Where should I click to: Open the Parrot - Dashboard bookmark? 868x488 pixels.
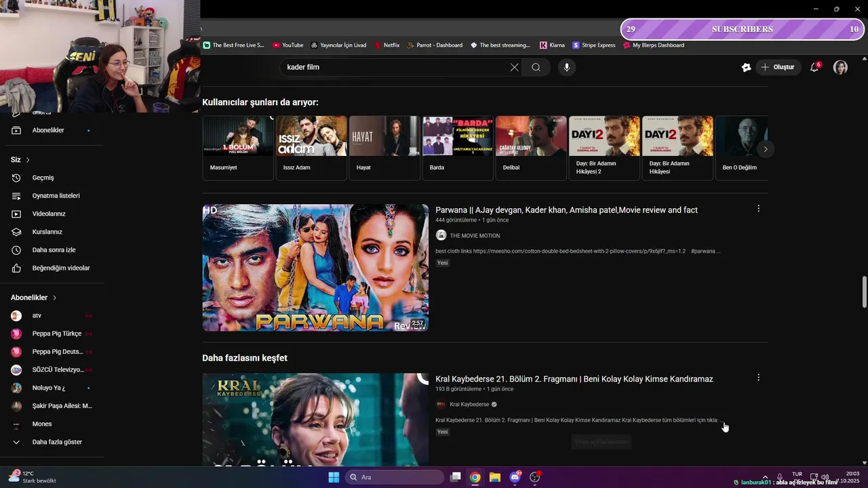(435, 45)
